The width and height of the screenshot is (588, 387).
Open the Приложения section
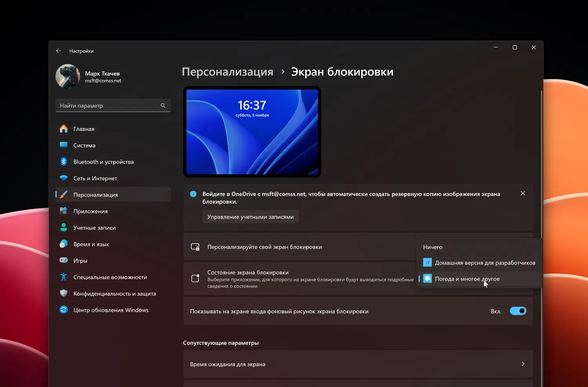pyautogui.click(x=113, y=211)
